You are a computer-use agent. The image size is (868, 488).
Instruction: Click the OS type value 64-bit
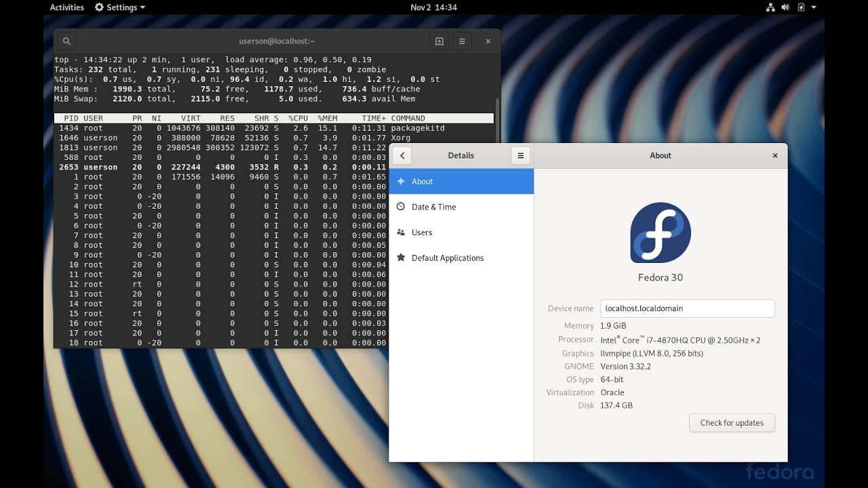pyautogui.click(x=612, y=380)
